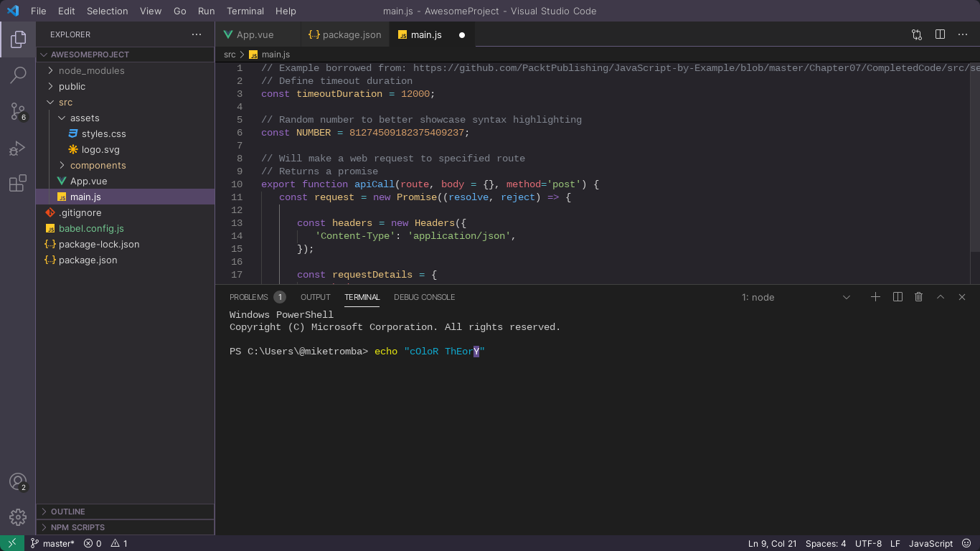Viewport: 980px width, 551px height.
Task: Switch to the package.json editor tab
Action: pos(345,34)
